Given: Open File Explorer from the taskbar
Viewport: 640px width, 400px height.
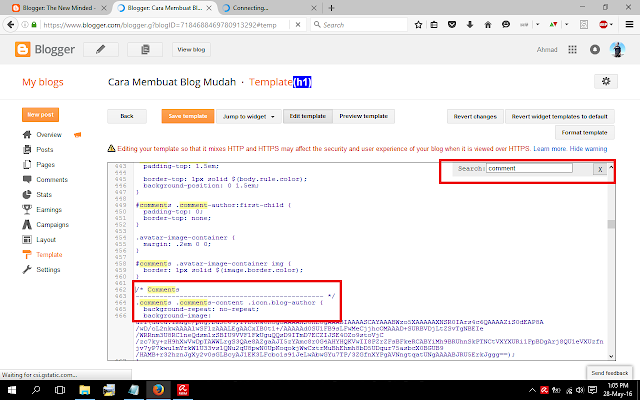Looking at the screenshot, I should coord(84,390).
